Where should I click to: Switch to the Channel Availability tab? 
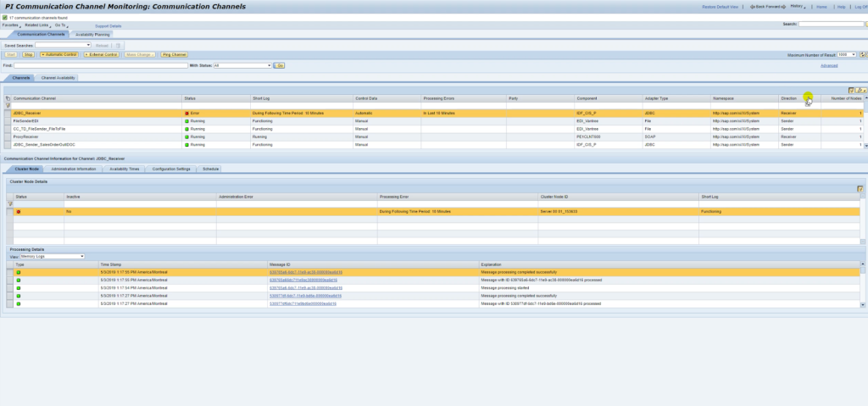pyautogui.click(x=58, y=78)
